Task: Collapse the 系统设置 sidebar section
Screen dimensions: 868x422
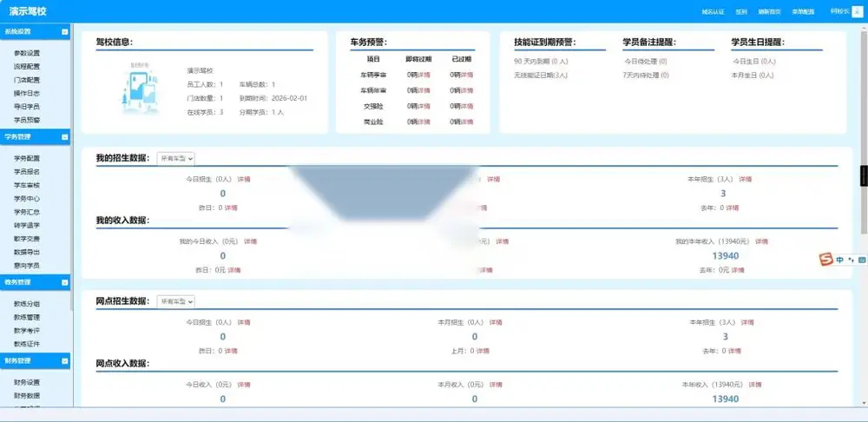Action: coord(65,32)
